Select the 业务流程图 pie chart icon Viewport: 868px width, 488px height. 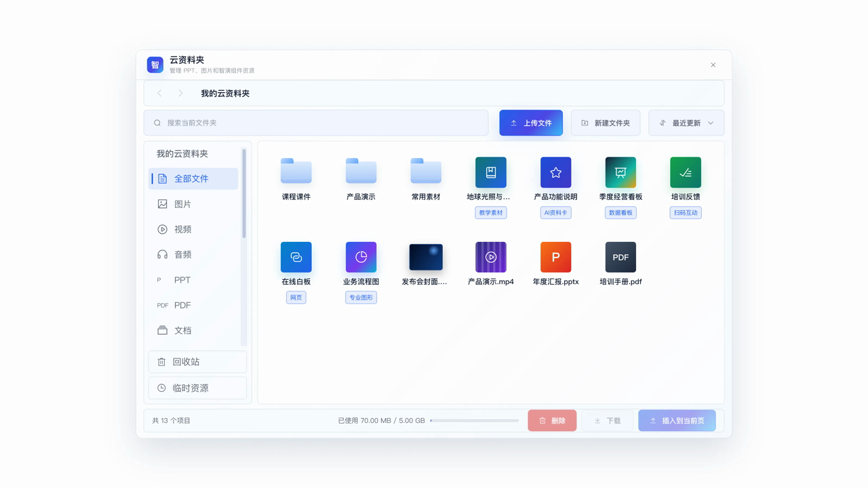pos(361,257)
